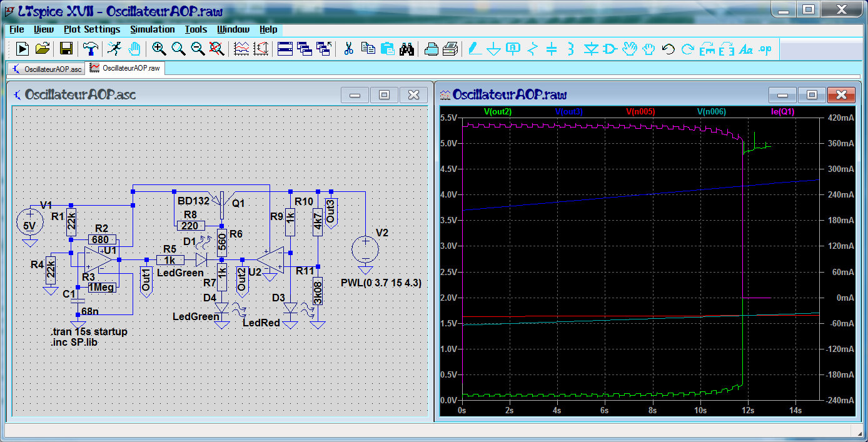Zoom in with the plus magnifier icon
Image resolution: width=868 pixels, height=442 pixels.
pos(159,48)
